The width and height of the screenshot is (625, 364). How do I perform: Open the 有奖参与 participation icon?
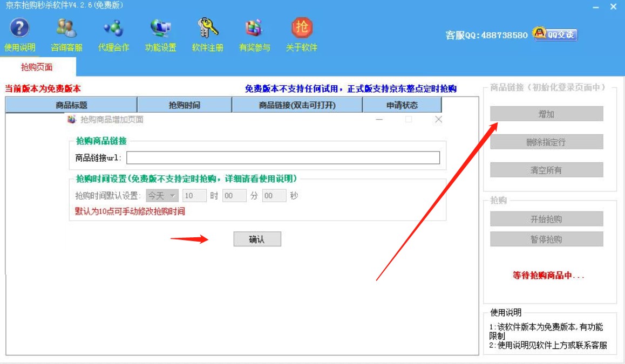pyautogui.click(x=252, y=29)
